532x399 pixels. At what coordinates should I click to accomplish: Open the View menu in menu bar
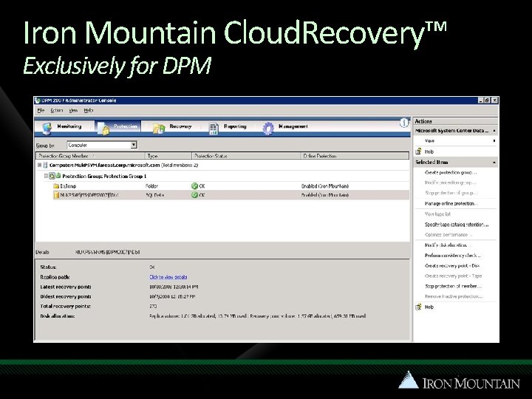point(73,110)
